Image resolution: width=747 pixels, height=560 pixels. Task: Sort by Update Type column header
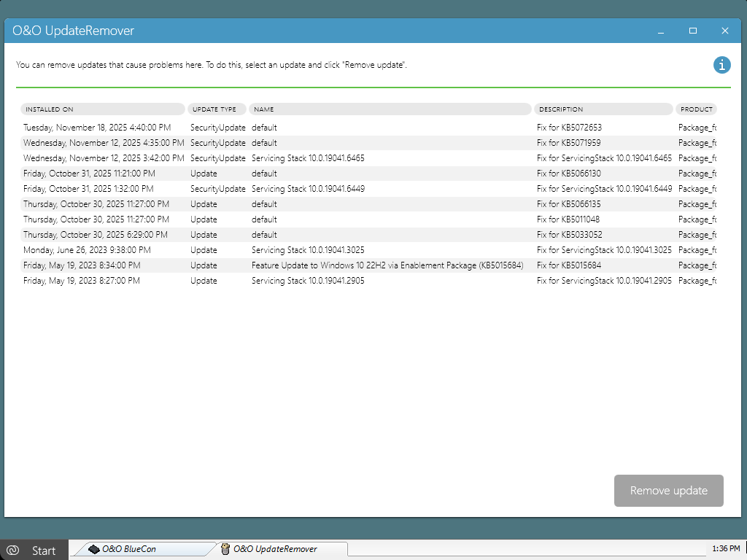point(217,109)
